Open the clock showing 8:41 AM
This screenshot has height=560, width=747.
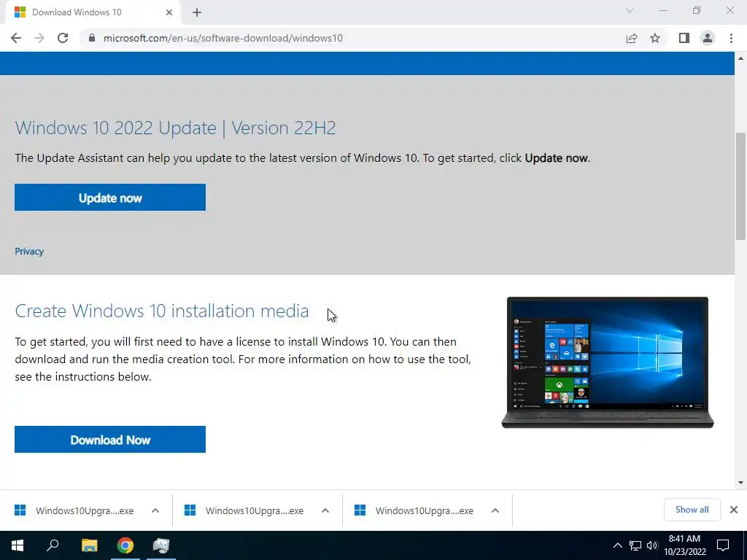coord(684,545)
